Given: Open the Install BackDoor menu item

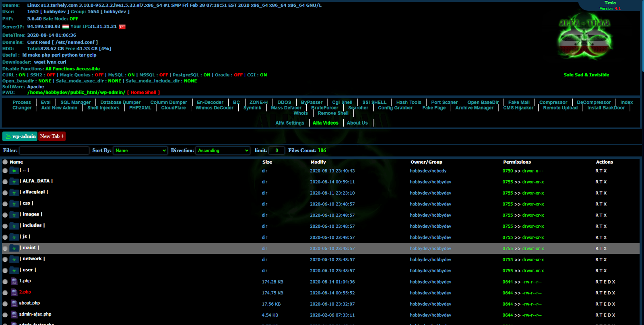Looking at the screenshot, I should tap(606, 108).
